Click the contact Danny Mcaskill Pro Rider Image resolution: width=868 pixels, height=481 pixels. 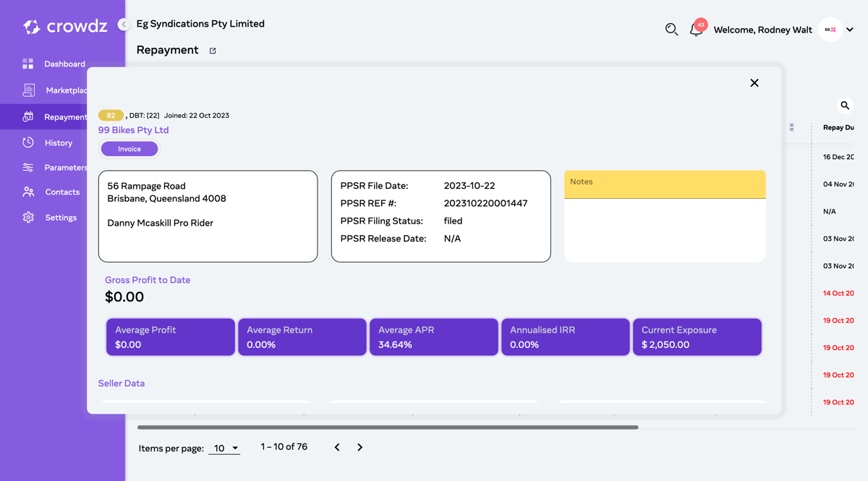click(x=160, y=223)
